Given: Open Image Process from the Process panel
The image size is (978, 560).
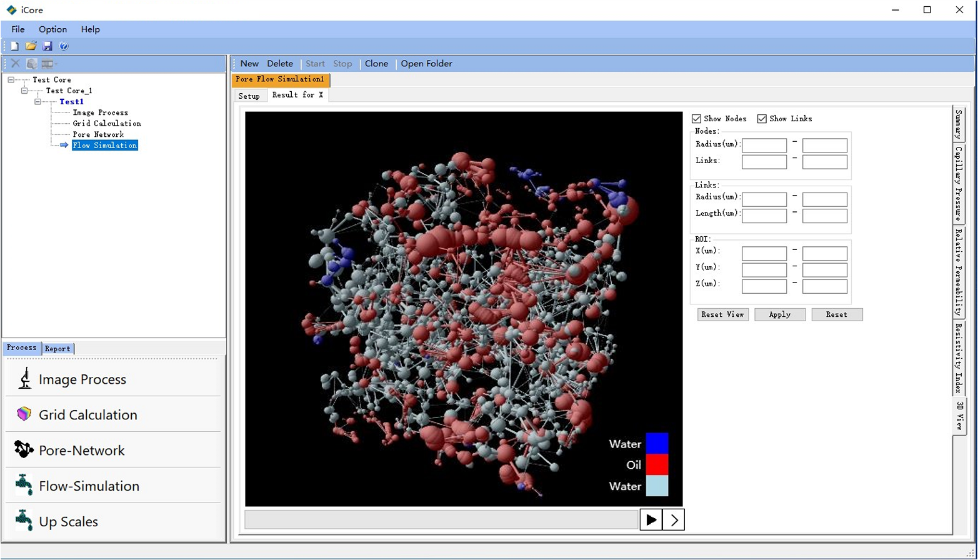Looking at the screenshot, I should click(113, 379).
